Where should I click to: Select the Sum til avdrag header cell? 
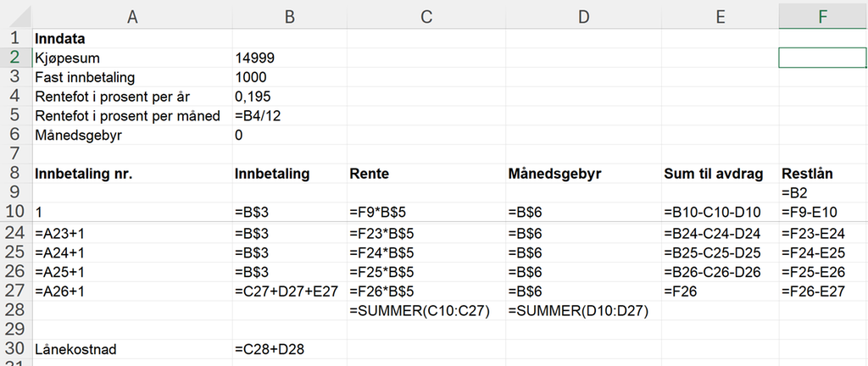pyautogui.click(x=719, y=173)
